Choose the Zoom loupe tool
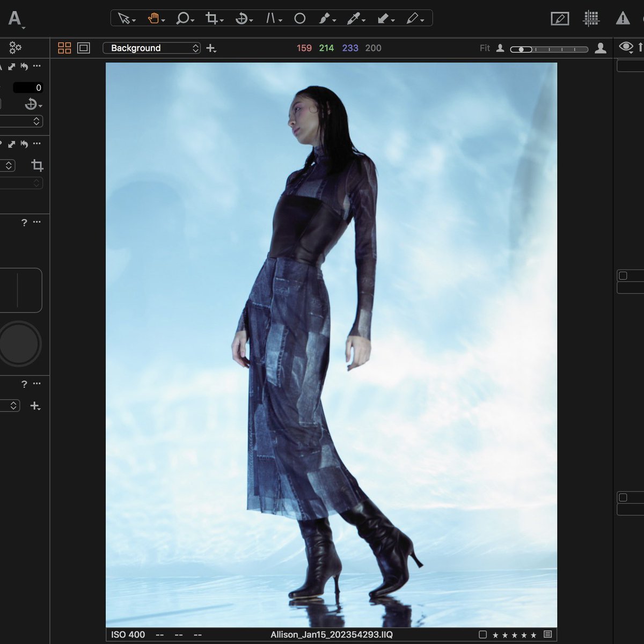 point(182,18)
